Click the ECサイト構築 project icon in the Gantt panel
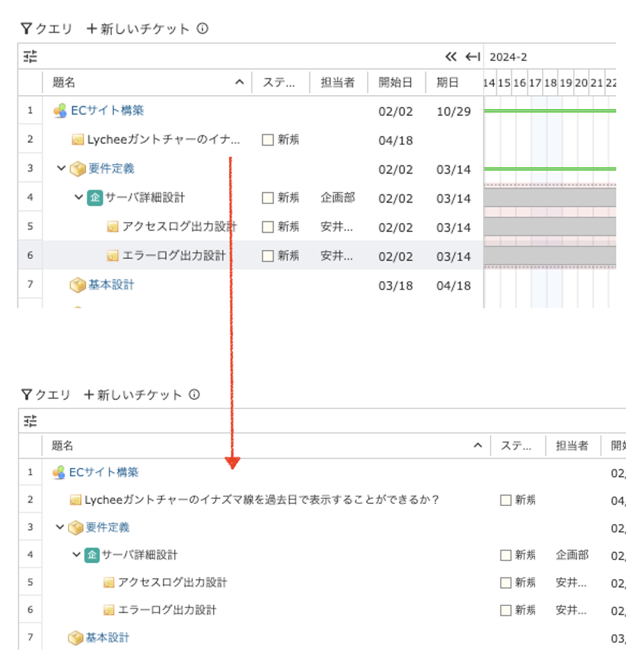644x665 pixels. (60, 110)
